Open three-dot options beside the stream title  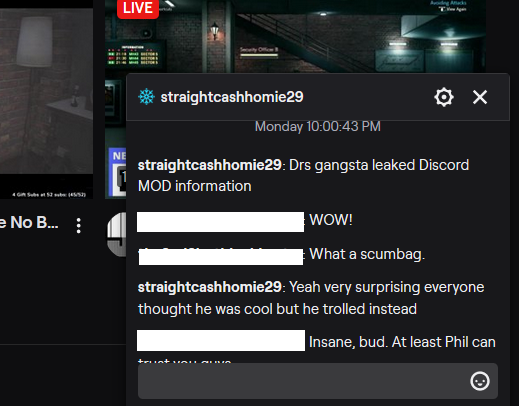click(79, 226)
